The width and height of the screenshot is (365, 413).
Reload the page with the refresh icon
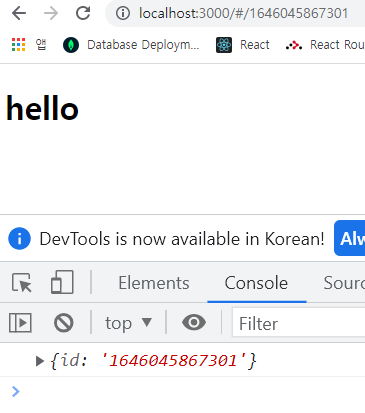pos(83,13)
